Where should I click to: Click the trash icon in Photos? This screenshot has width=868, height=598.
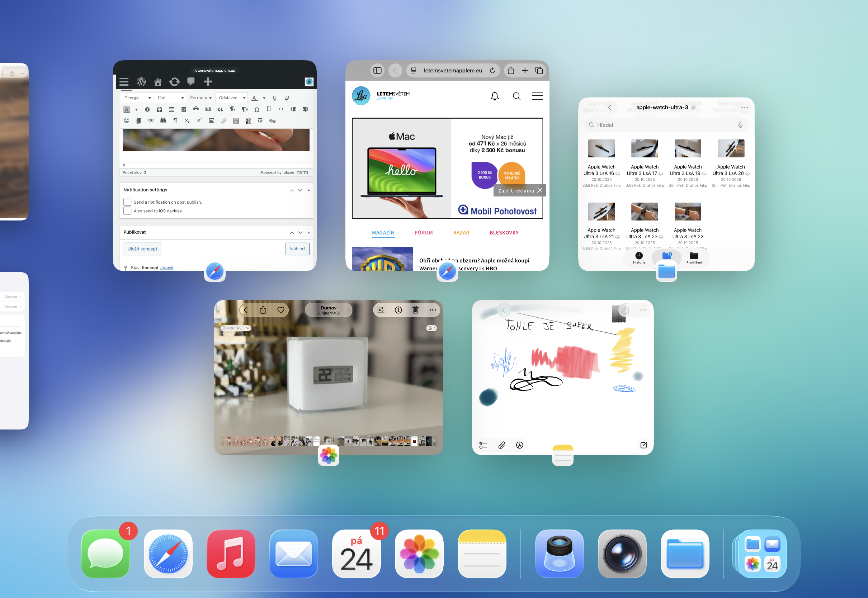(x=415, y=310)
